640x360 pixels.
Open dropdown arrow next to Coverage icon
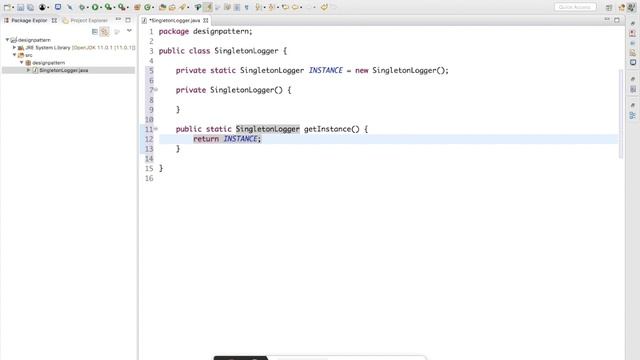coord(114,7)
